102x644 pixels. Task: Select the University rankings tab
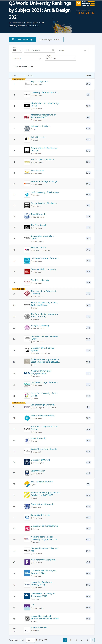[x=23, y=40]
